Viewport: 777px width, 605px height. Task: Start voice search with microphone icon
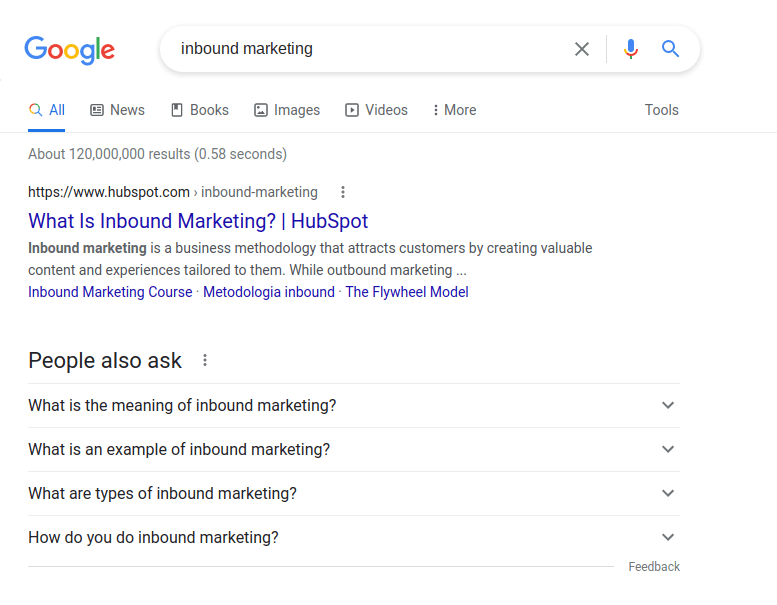click(630, 49)
